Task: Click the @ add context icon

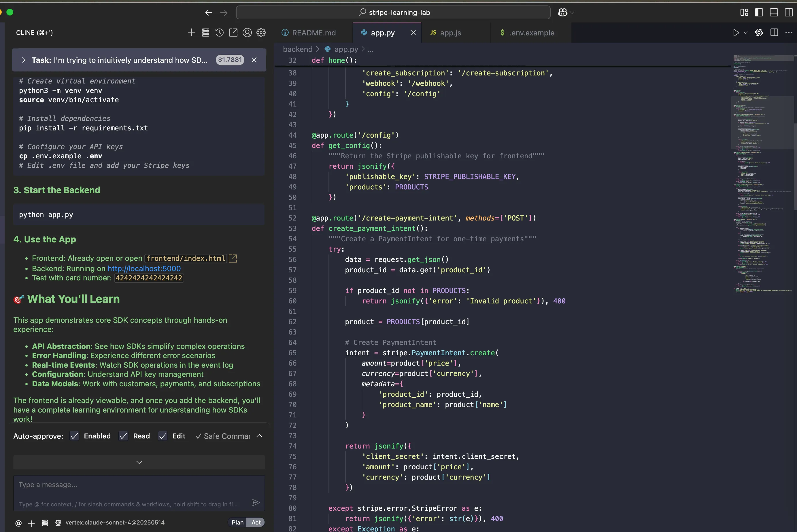Action: click(18, 523)
